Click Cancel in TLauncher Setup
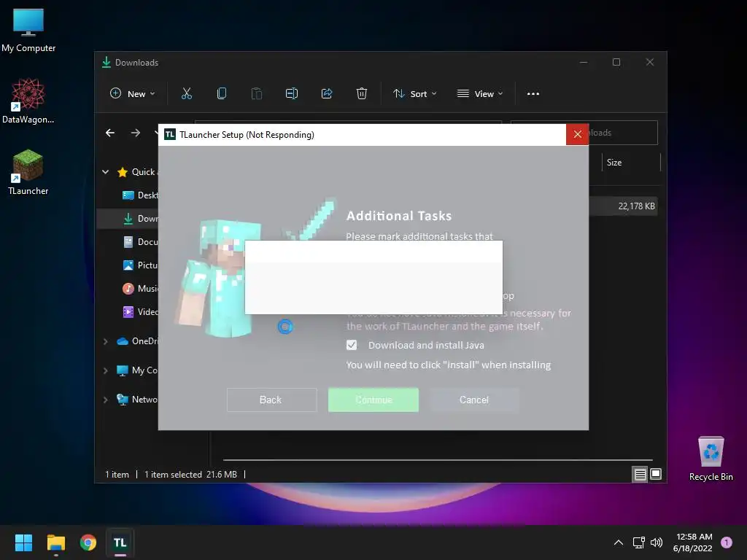The width and height of the screenshot is (747, 560). [x=474, y=400]
